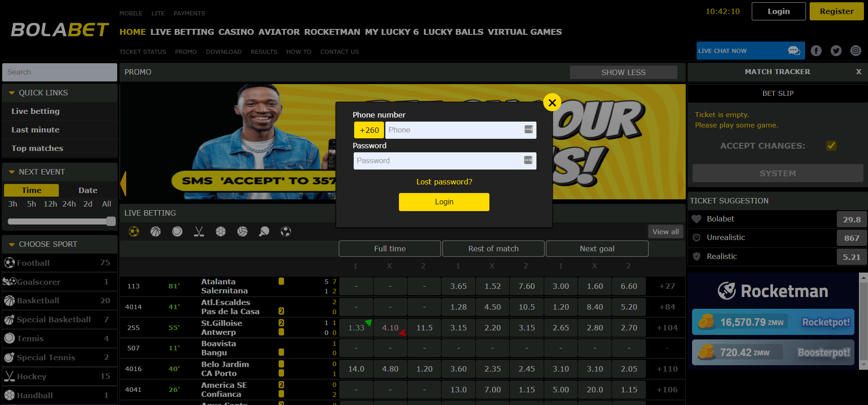Image resolution: width=868 pixels, height=405 pixels.
Task: Click the System button in the bet slip
Action: pyautogui.click(x=778, y=173)
